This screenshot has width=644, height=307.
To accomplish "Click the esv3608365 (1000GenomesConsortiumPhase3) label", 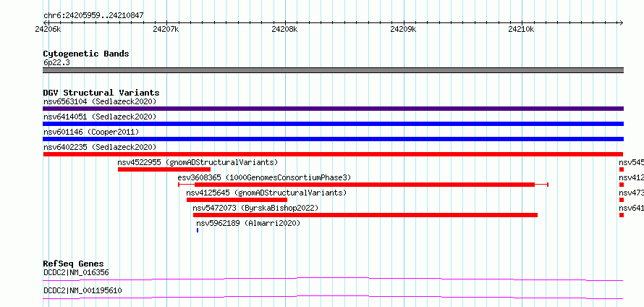I will (x=264, y=177).
